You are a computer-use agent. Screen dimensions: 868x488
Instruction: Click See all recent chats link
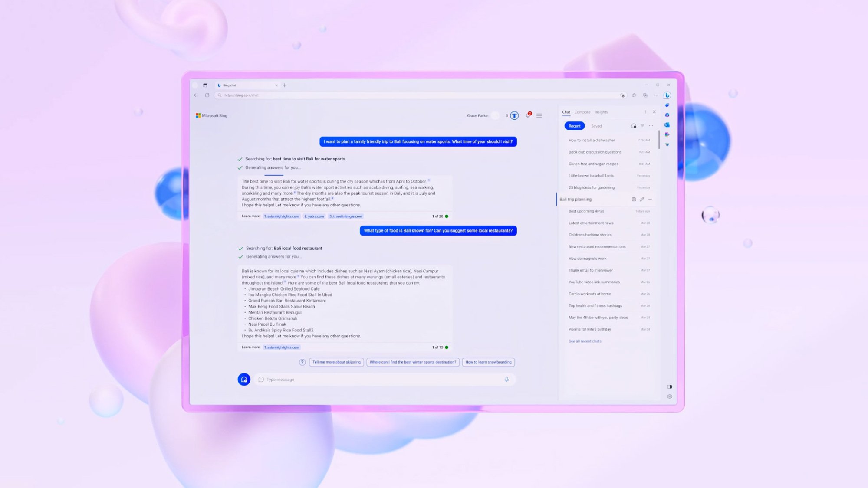584,341
